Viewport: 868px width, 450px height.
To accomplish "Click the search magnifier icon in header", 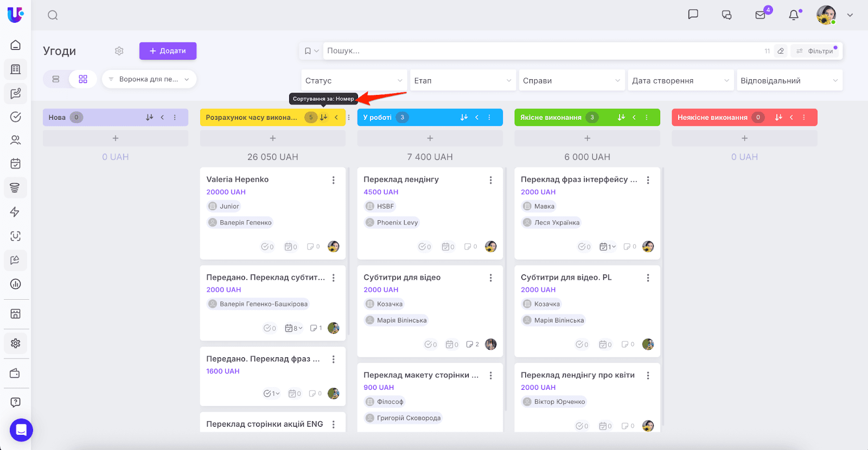I will click(53, 15).
